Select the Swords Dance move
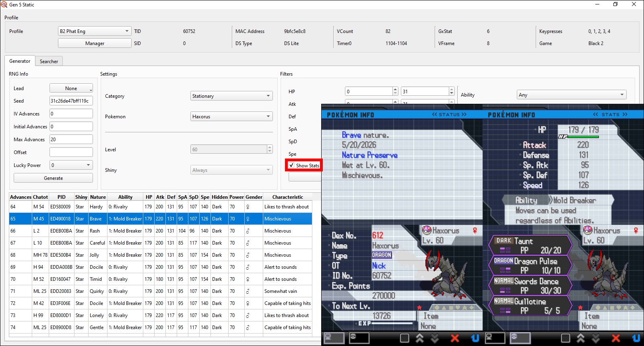 click(x=530, y=286)
